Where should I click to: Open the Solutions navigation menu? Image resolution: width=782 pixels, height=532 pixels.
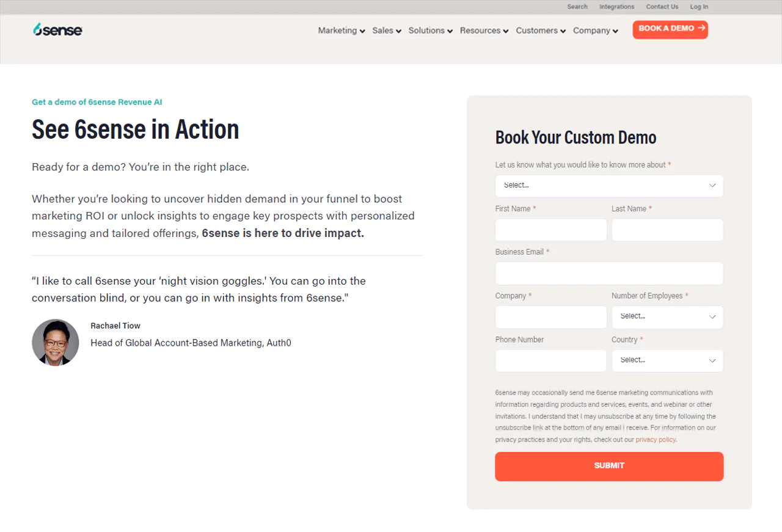click(430, 31)
